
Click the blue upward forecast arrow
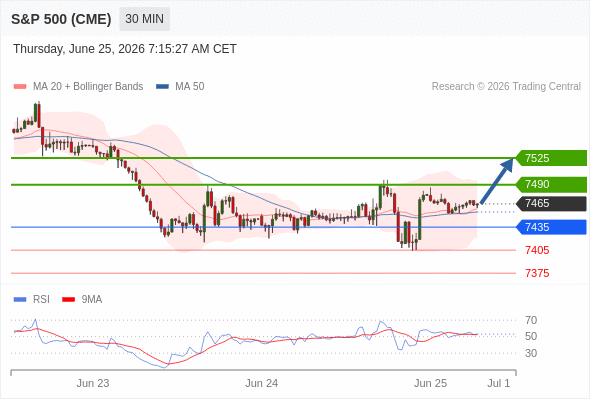(497, 181)
